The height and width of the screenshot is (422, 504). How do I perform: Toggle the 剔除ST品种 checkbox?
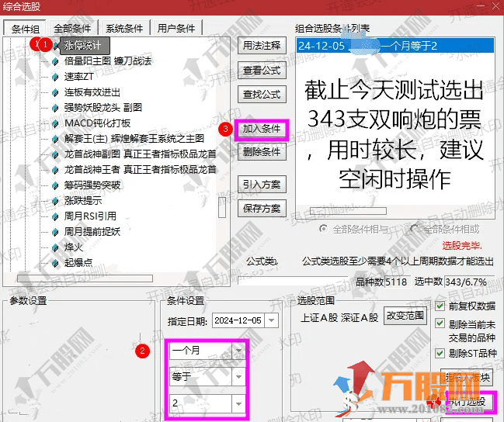pyautogui.click(x=440, y=353)
